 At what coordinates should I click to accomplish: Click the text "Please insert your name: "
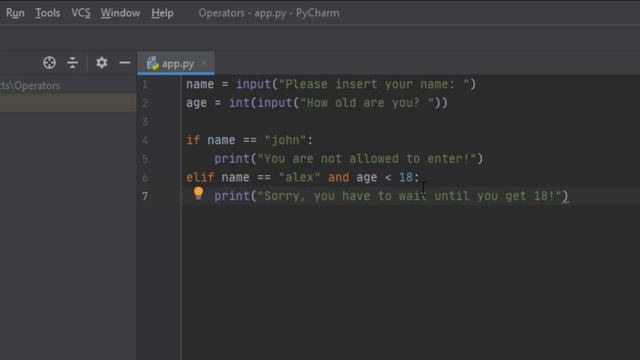pyautogui.click(x=374, y=84)
